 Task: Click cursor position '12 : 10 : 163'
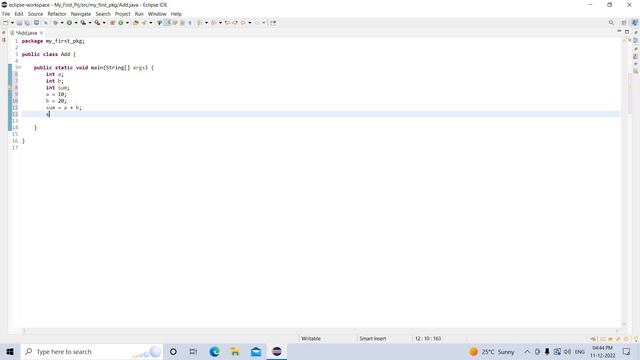[x=428, y=339]
